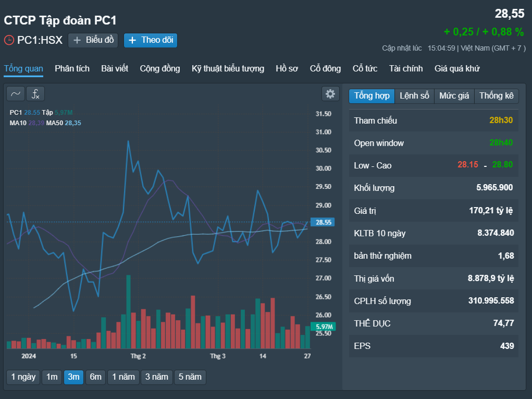
Task: Select the 6m time range
Action: (96, 377)
